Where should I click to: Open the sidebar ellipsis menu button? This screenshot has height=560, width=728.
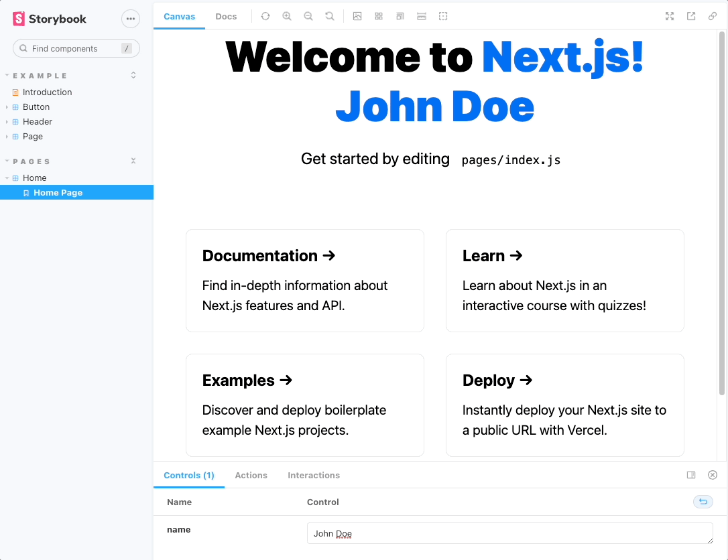click(x=131, y=19)
